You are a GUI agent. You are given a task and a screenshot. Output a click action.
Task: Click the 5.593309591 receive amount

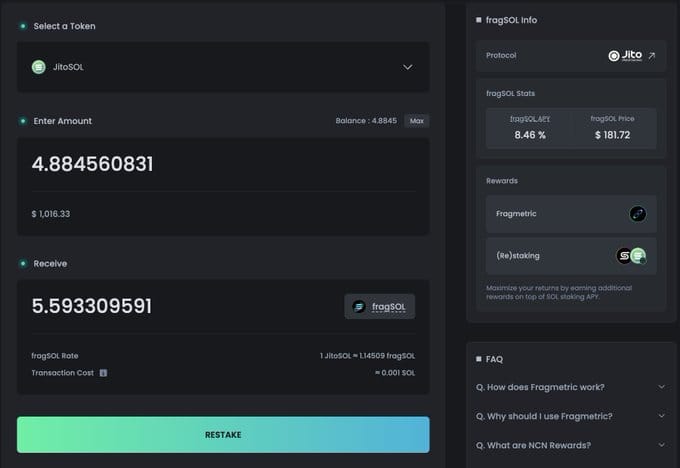point(92,306)
